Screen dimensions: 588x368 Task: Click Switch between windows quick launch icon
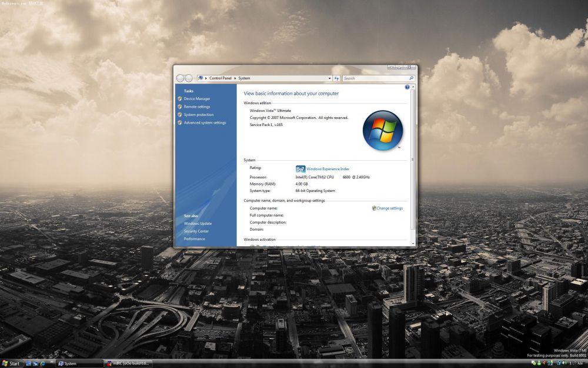(35, 363)
